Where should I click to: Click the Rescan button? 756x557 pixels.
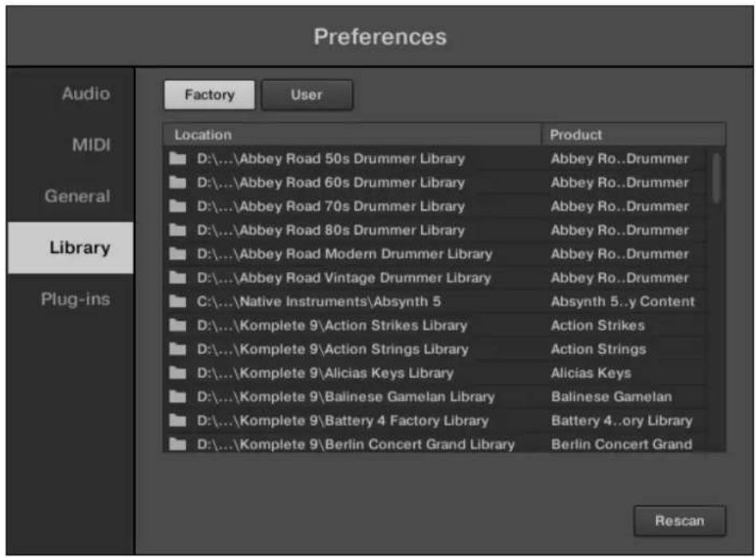(x=679, y=521)
